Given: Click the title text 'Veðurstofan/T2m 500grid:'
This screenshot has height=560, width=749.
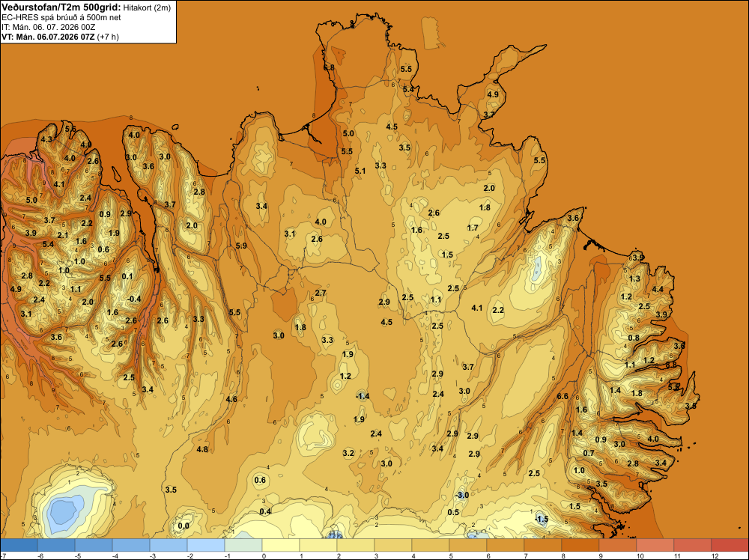Looking at the screenshot, I should [61, 7].
